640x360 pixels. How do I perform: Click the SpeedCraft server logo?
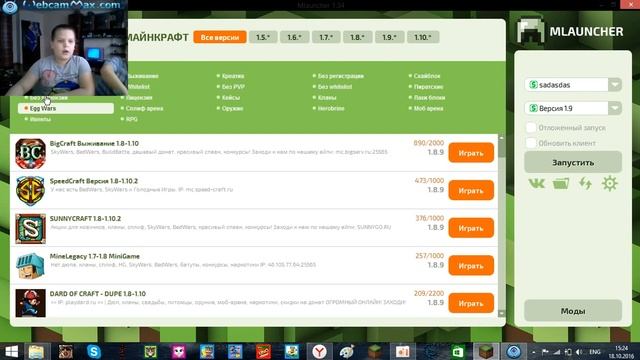pos(30,191)
